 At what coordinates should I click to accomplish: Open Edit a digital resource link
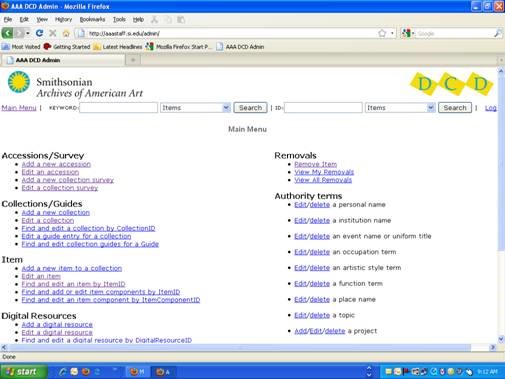(57, 332)
